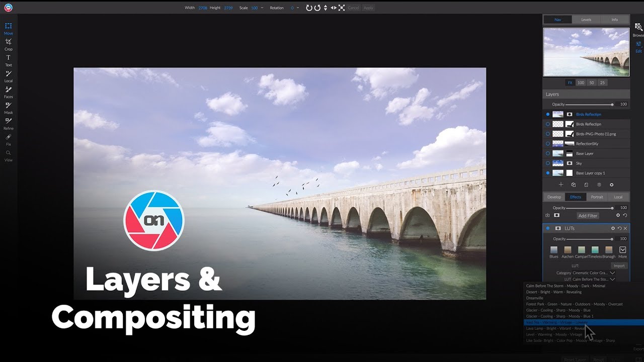
Task: Switch to the Info tab
Action: [x=615, y=20]
